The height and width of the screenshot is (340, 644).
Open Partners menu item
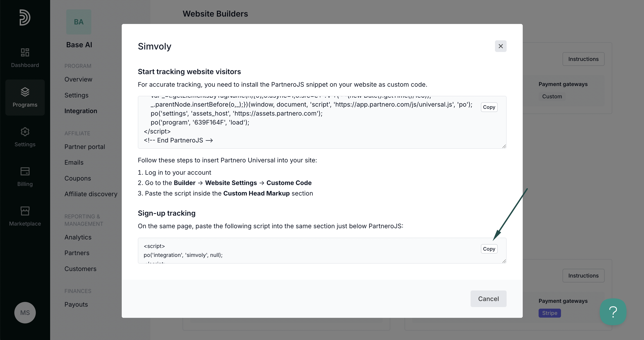pyautogui.click(x=77, y=253)
